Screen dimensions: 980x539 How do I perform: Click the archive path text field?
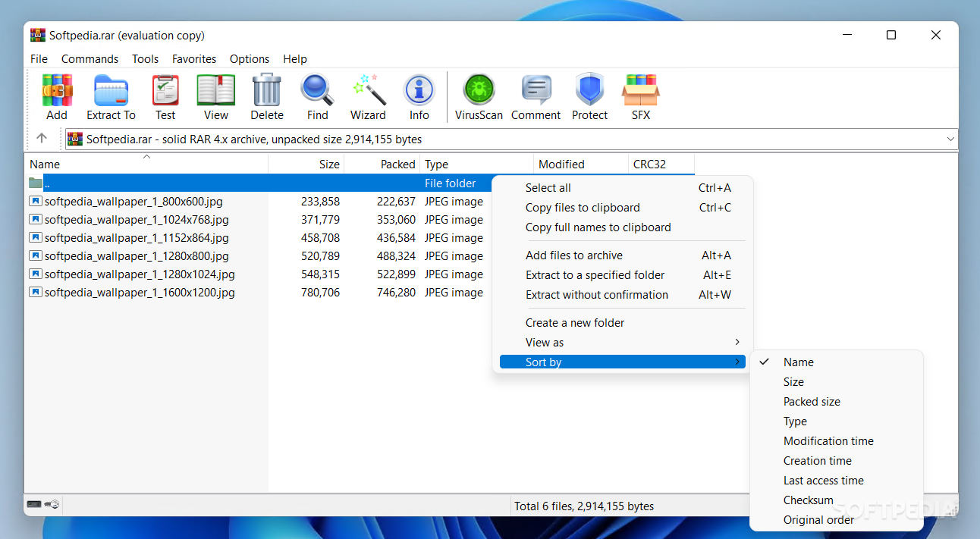click(x=511, y=139)
